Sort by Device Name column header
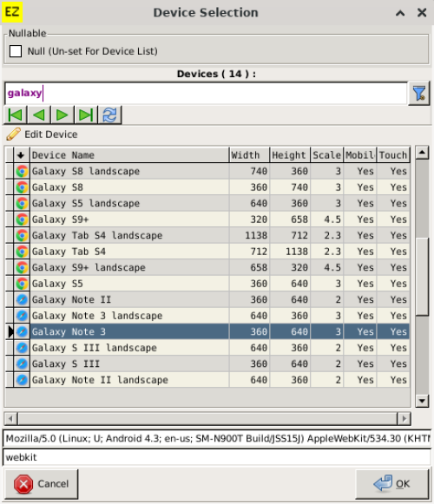 (x=129, y=155)
